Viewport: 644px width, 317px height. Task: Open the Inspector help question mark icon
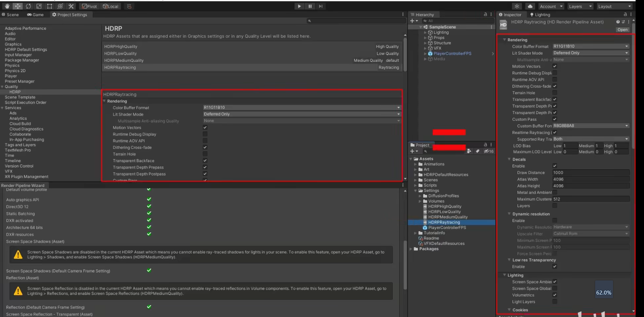click(x=618, y=22)
